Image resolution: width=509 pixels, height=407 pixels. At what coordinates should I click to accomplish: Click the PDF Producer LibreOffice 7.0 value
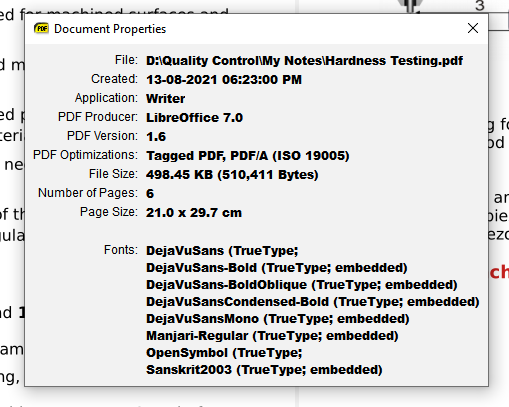194,118
